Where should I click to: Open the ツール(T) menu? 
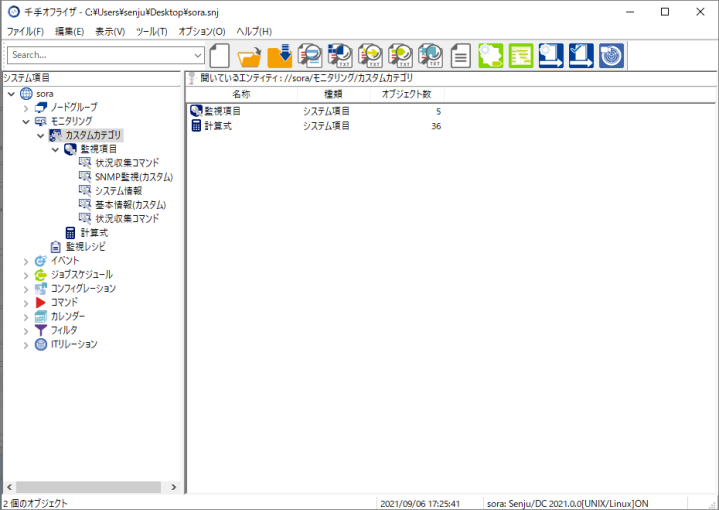click(x=152, y=32)
